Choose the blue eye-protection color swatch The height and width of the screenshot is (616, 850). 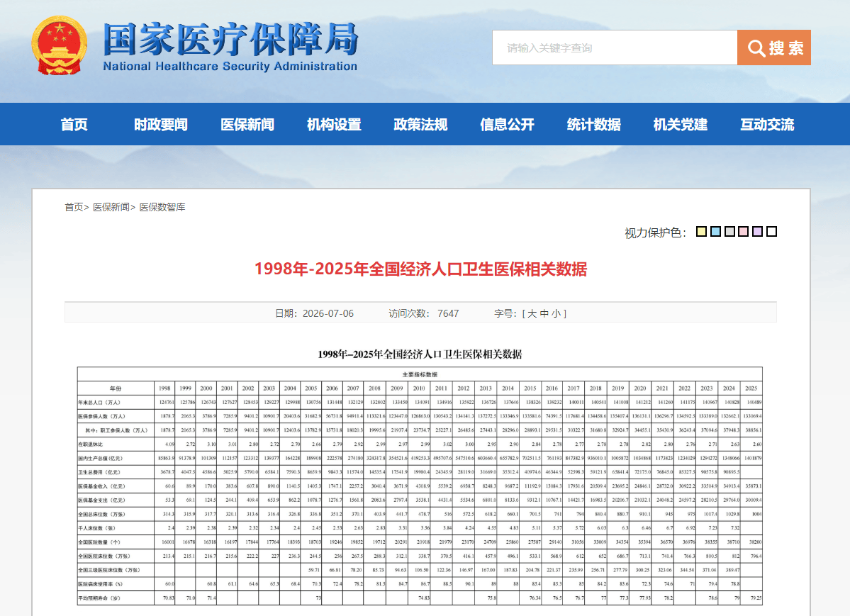(x=715, y=232)
